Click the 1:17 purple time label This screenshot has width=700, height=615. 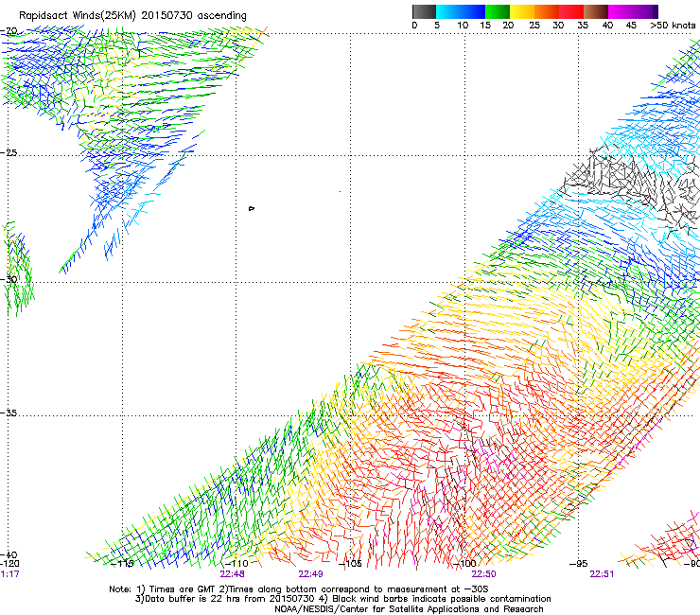click(x=9, y=574)
